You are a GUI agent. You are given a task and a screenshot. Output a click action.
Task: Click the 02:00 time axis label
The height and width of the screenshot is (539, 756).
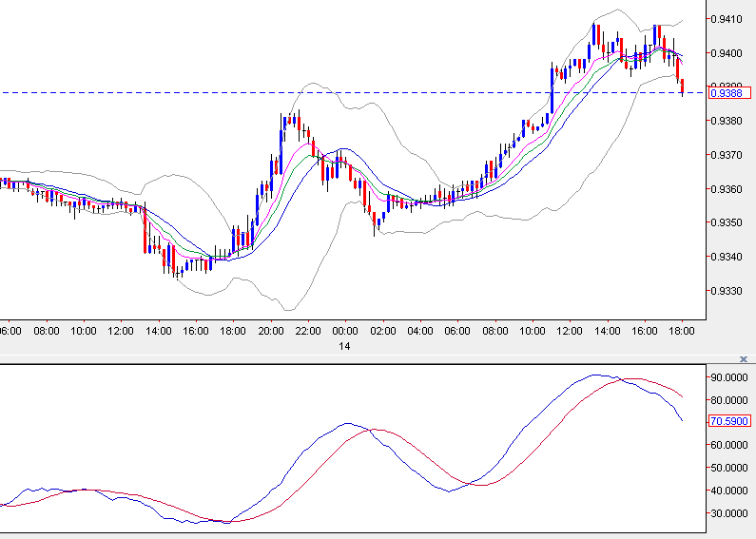[383, 331]
